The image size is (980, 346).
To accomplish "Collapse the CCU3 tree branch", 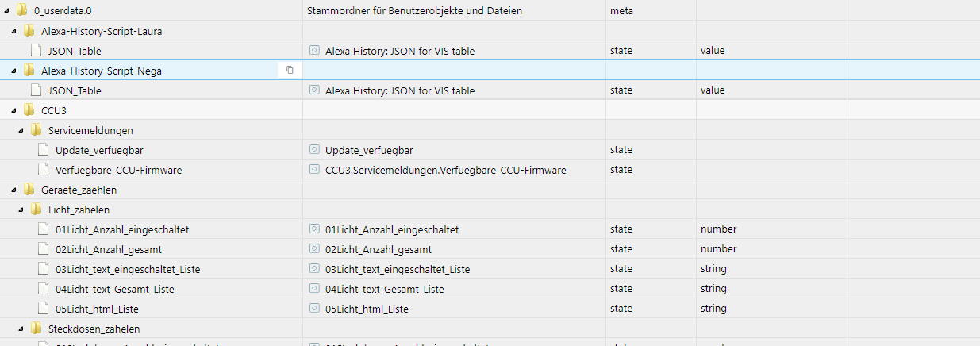I will (x=13, y=110).
